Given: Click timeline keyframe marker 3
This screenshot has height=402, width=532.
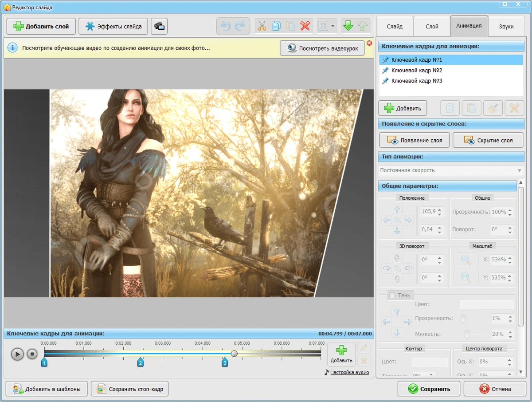Looking at the screenshot, I should tap(225, 363).
